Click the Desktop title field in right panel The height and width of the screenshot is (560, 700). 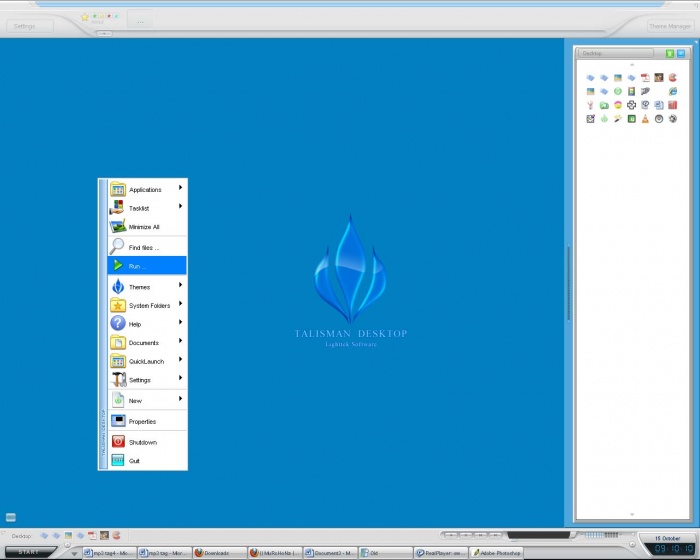(x=616, y=53)
